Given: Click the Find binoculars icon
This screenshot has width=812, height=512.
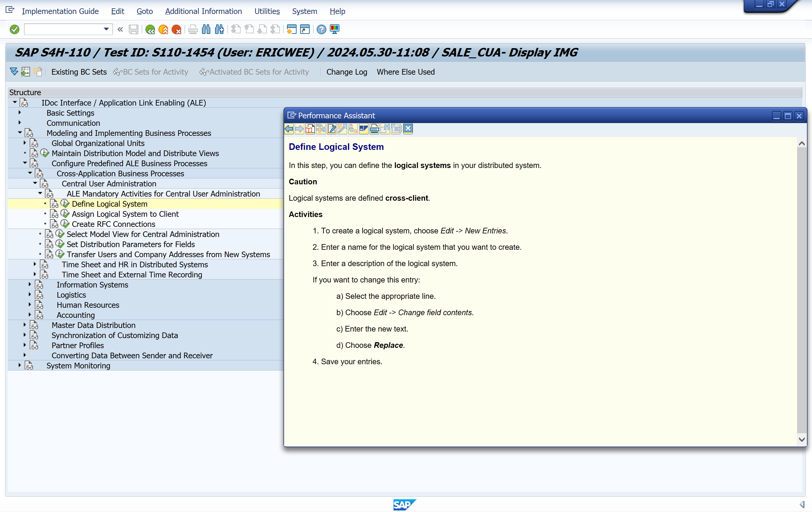Looking at the screenshot, I should (206, 30).
